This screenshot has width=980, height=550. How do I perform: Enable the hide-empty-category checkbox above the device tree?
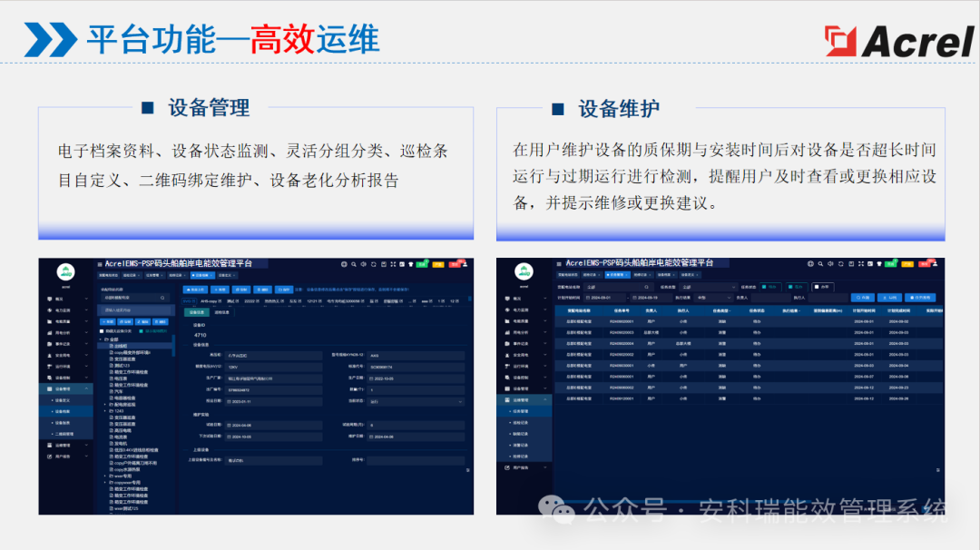[102, 331]
